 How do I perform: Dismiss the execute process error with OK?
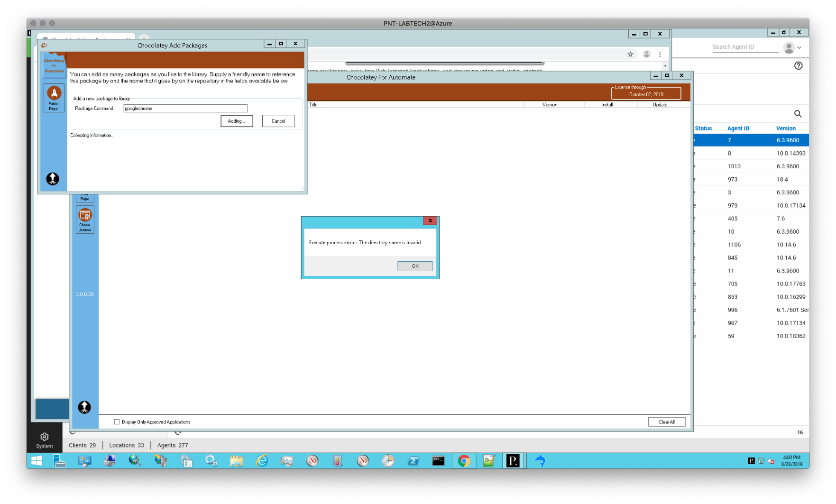pos(414,266)
